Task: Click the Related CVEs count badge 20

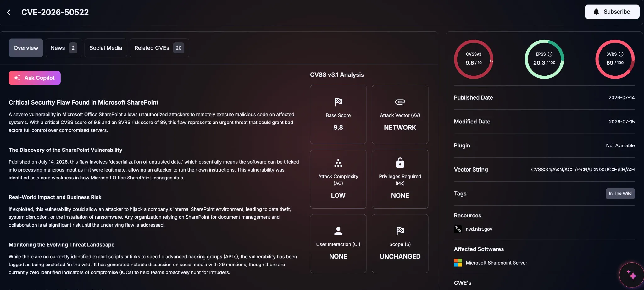Action: (x=179, y=48)
